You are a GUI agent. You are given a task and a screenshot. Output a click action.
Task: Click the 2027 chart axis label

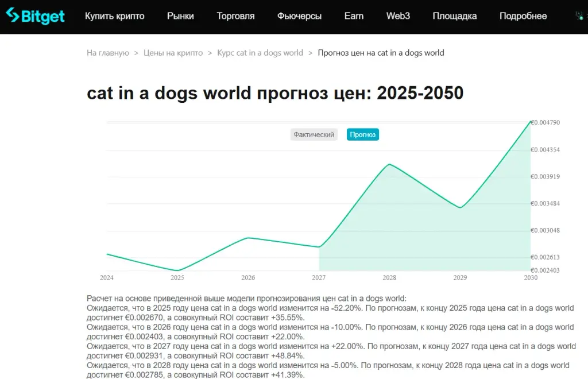point(319,278)
